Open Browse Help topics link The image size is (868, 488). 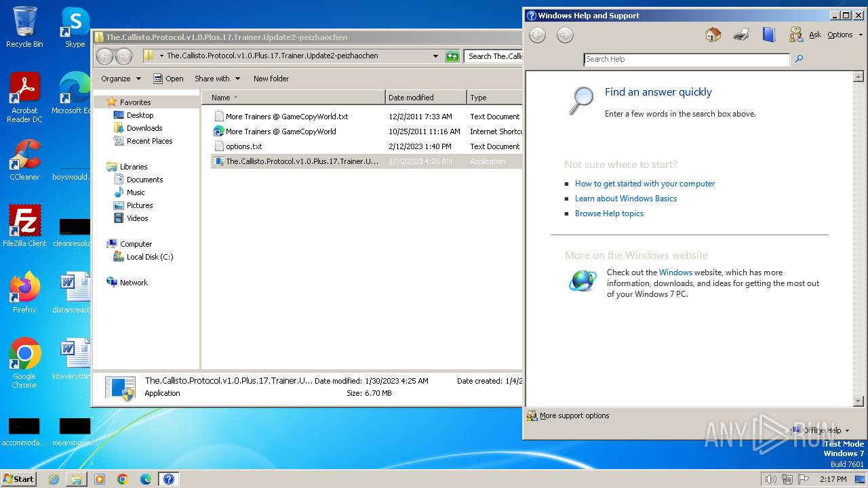tap(609, 213)
